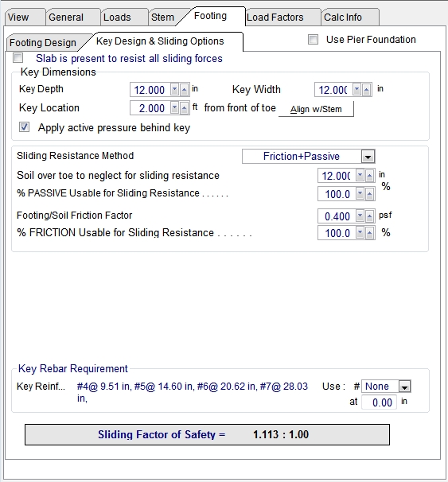Increase Key Location using the up spinner
This screenshot has height=482, width=448.
point(184,108)
